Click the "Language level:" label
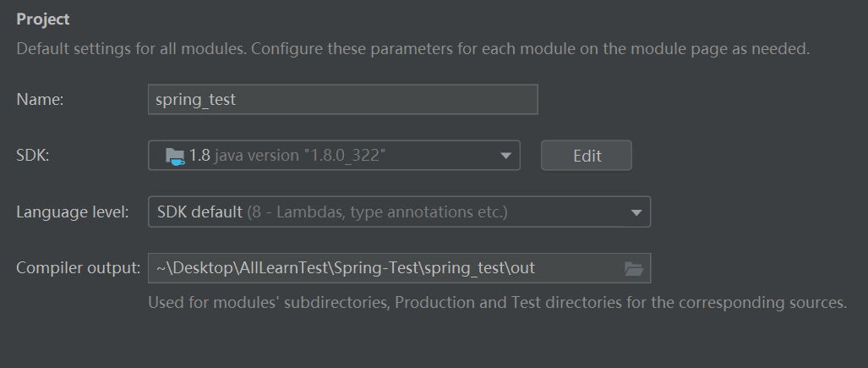 73,212
